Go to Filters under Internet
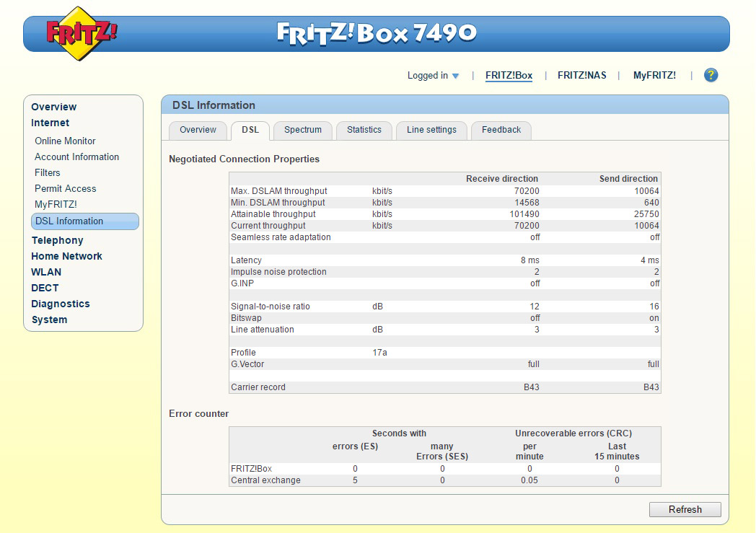The height and width of the screenshot is (533, 756). pos(48,172)
